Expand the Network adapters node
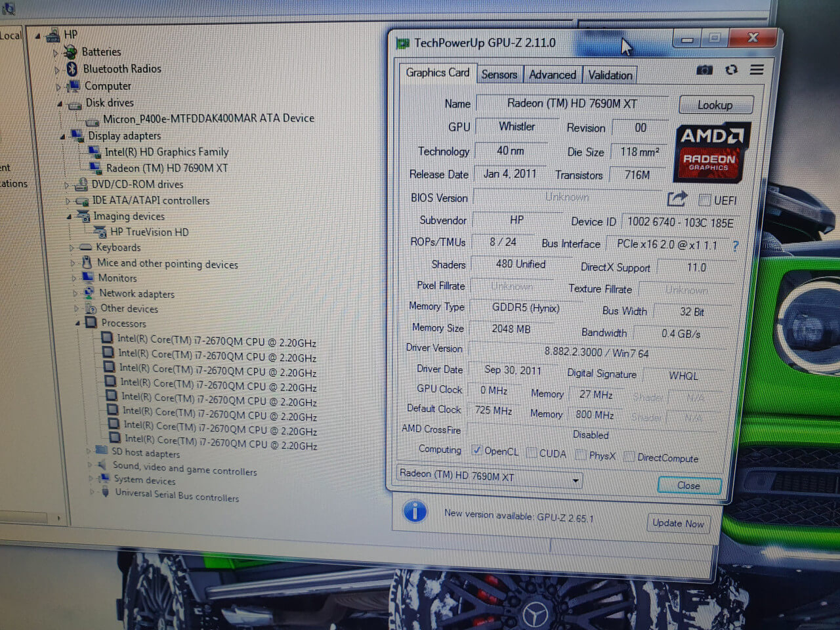The image size is (840, 630). 75,293
